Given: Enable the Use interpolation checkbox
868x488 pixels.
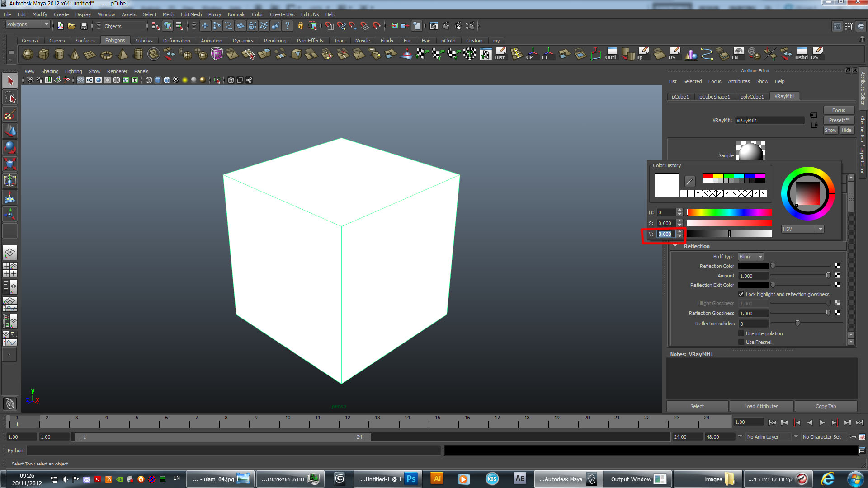Looking at the screenshot, I should (741, 333).
